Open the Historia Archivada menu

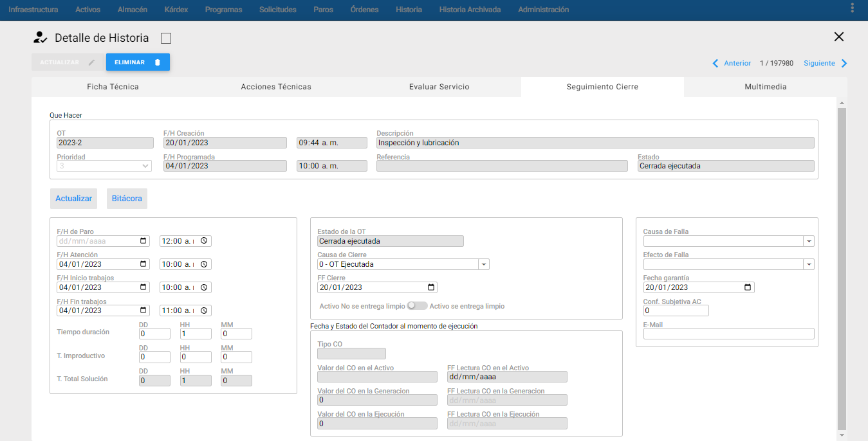point(470,10)
